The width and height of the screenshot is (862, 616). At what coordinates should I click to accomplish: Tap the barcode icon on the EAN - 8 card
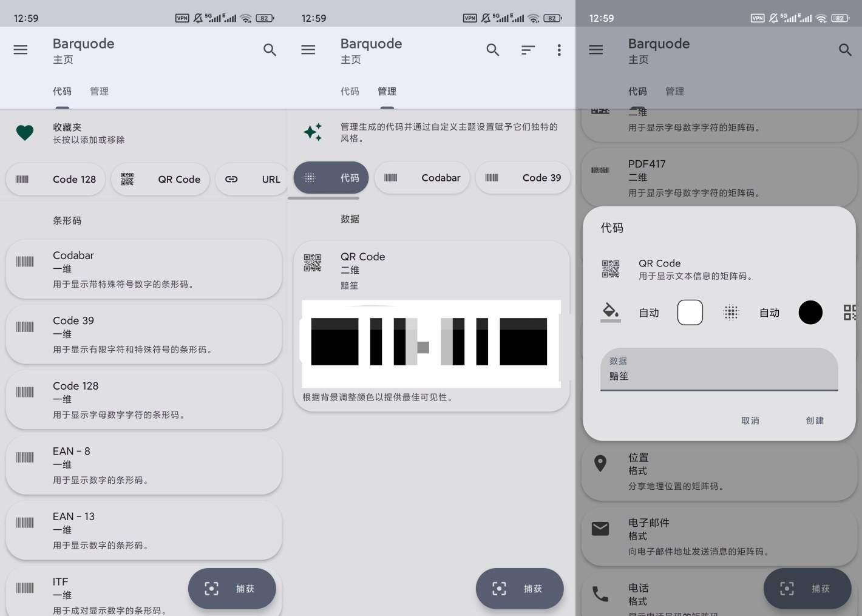pyautogui.click(x=25, y=458)
